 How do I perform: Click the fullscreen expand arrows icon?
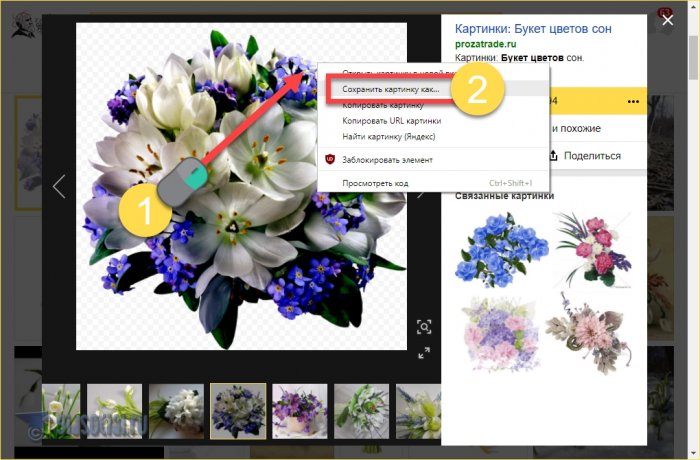click(424, 352)
